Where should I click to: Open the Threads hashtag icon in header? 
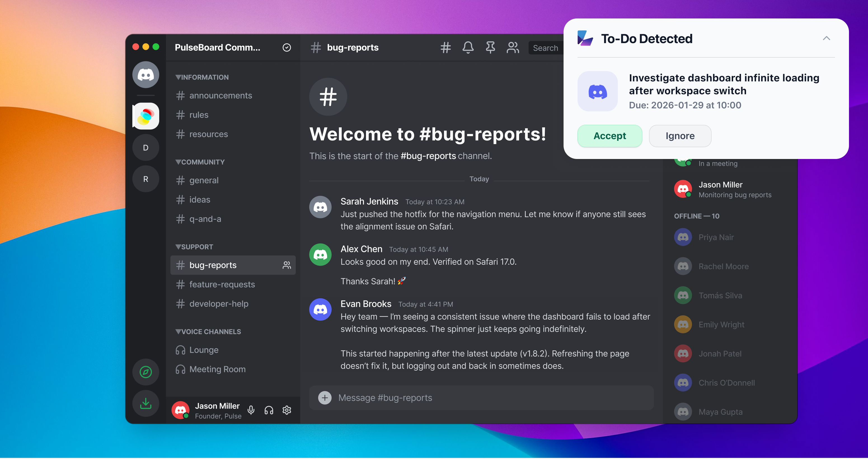445,48
